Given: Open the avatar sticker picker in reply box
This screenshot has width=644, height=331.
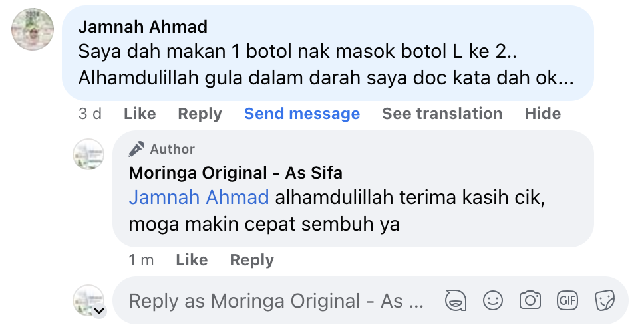Looking at the screenshot, I should 456,301.
